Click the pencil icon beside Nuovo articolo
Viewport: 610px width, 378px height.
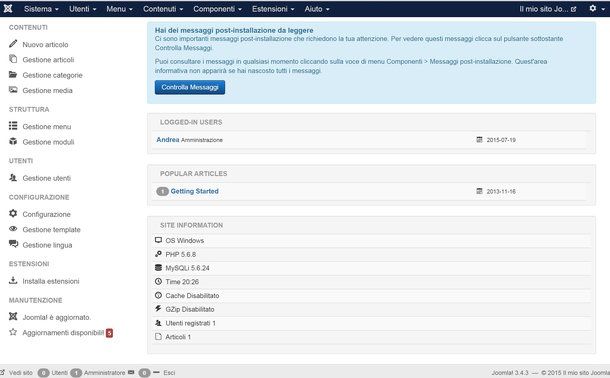click(x=13, y=44)
